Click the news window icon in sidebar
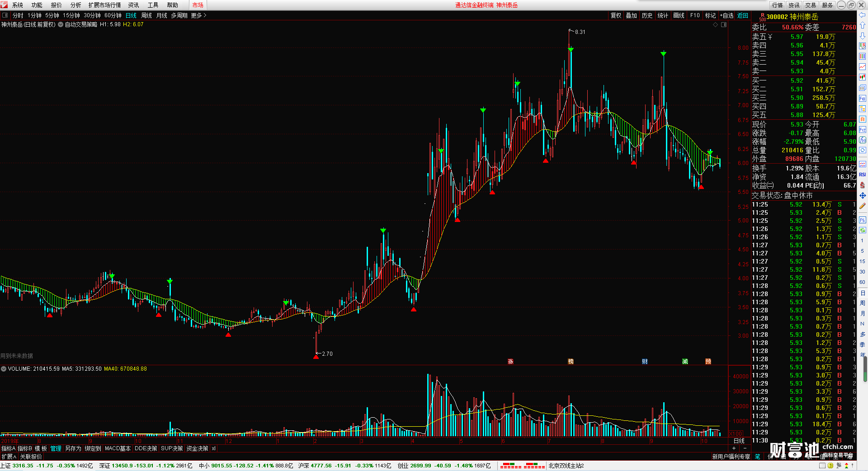 coord(863,87)
